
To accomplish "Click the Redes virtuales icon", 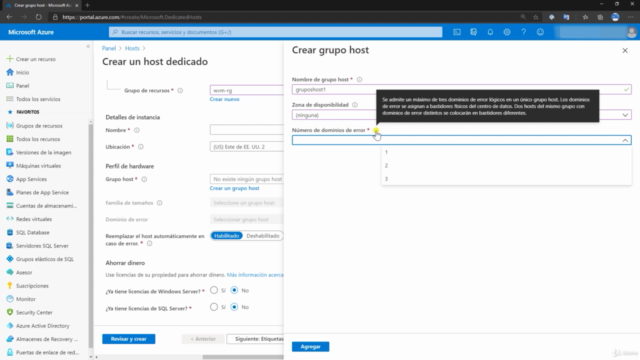I will [10, 219].
